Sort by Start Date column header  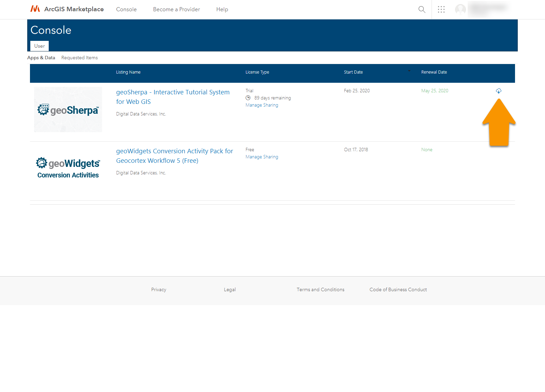353,72
